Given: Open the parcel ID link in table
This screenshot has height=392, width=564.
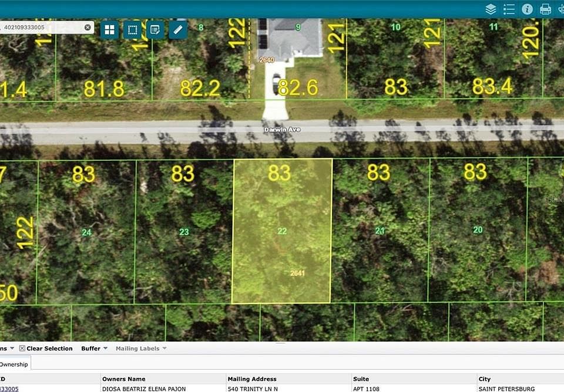Looking at the screenshot, I should pos(9,388).
